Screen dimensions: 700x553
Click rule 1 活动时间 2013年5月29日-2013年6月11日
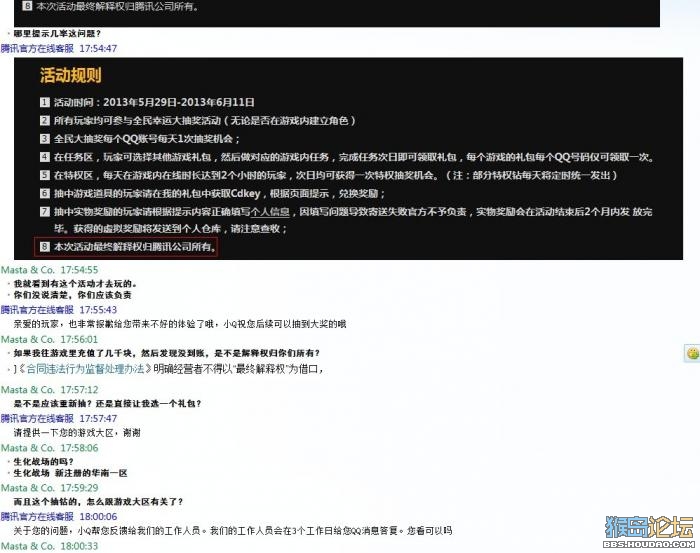pyautogui.click(x=147, y=102)
